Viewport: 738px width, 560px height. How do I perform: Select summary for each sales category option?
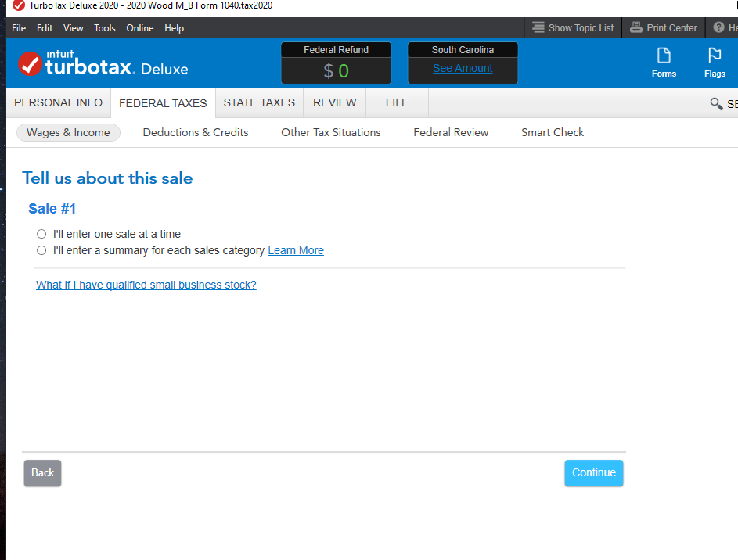[x=41, y=250]
